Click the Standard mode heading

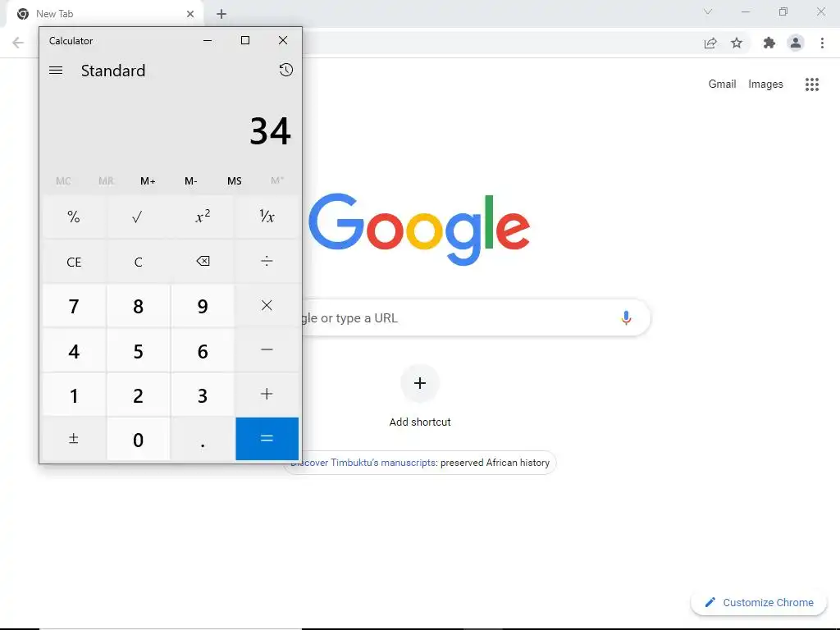click(x=113, y=71)
